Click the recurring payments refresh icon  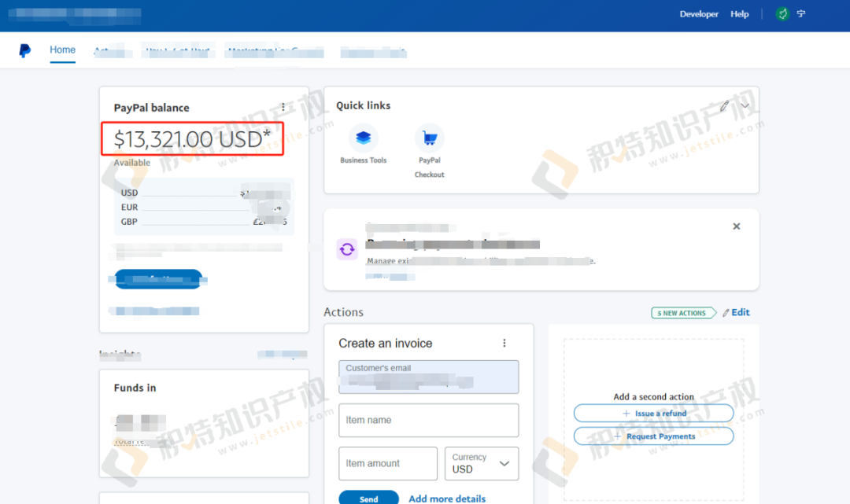[347, 250]
